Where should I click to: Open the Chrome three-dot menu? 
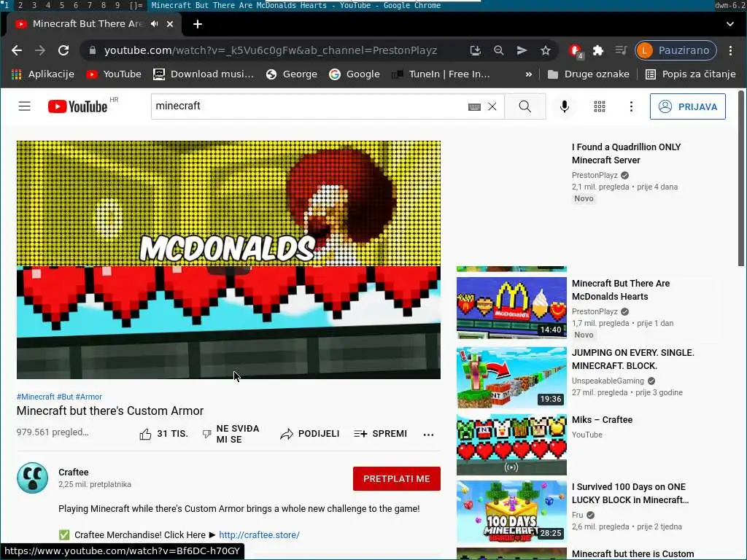click(730, 50)
